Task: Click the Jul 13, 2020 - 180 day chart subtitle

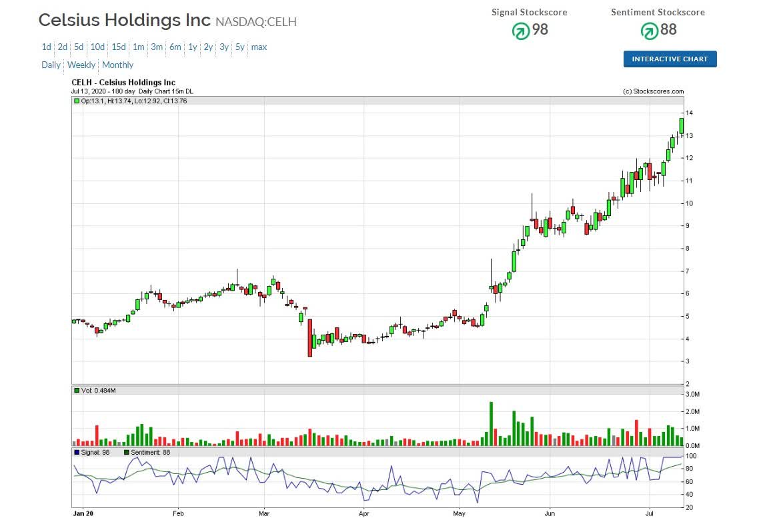Action: tap(132, 91)
